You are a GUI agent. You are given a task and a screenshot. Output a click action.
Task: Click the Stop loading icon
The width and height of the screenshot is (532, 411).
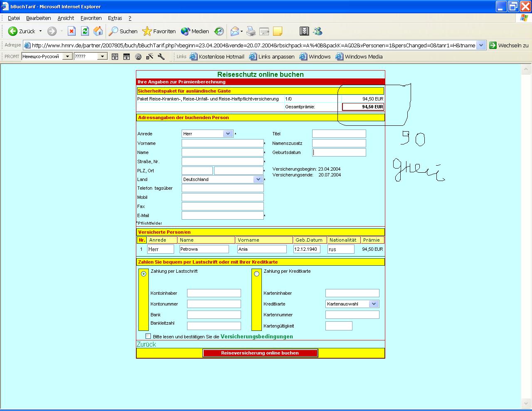(71, 31)
